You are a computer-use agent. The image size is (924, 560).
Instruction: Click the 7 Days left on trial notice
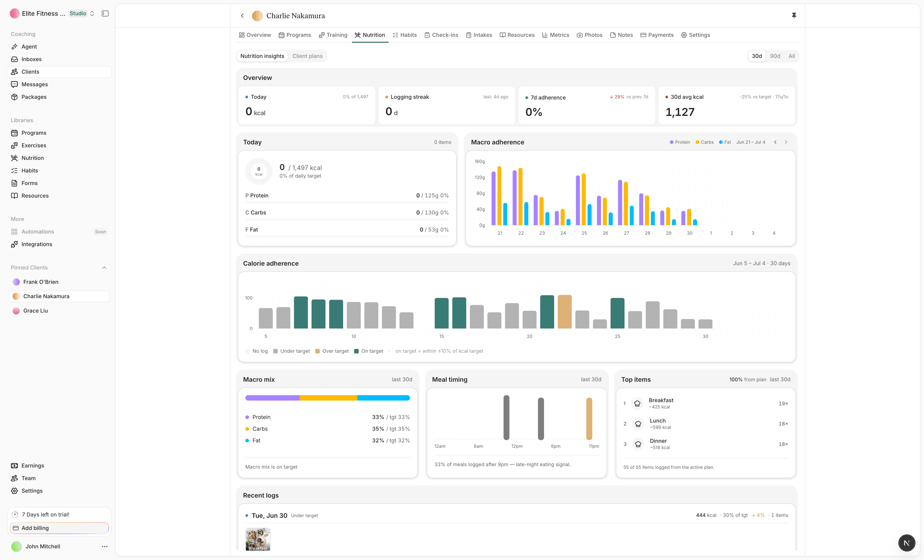point(59,515)
